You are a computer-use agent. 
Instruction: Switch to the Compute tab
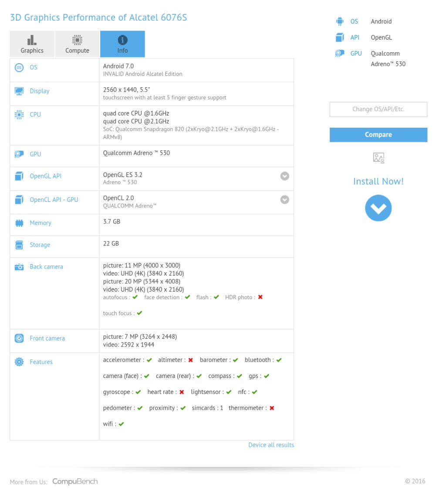point(77,44)
